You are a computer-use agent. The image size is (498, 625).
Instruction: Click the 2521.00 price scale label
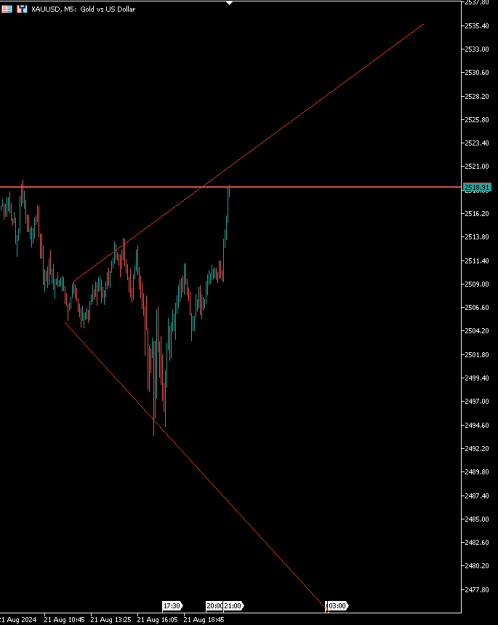(x=477, y=167)
